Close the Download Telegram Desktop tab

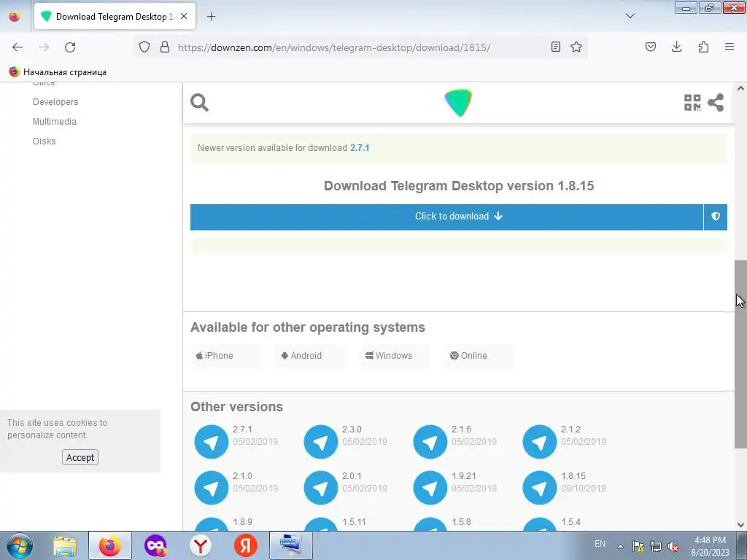[x=184, y=16]
